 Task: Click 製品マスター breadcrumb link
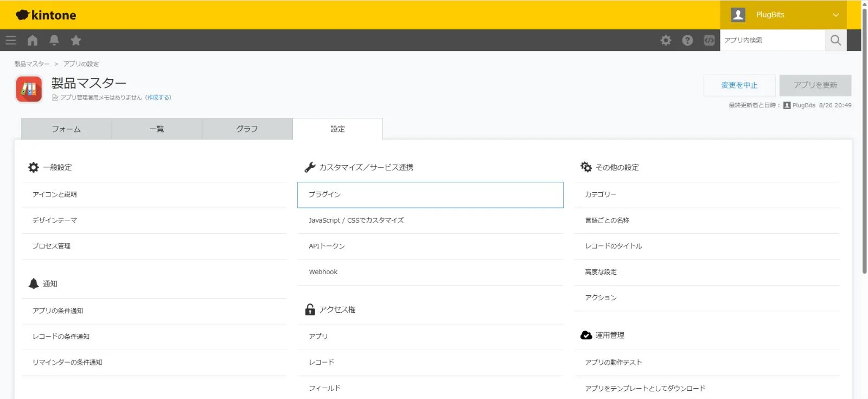pos(32,64)
